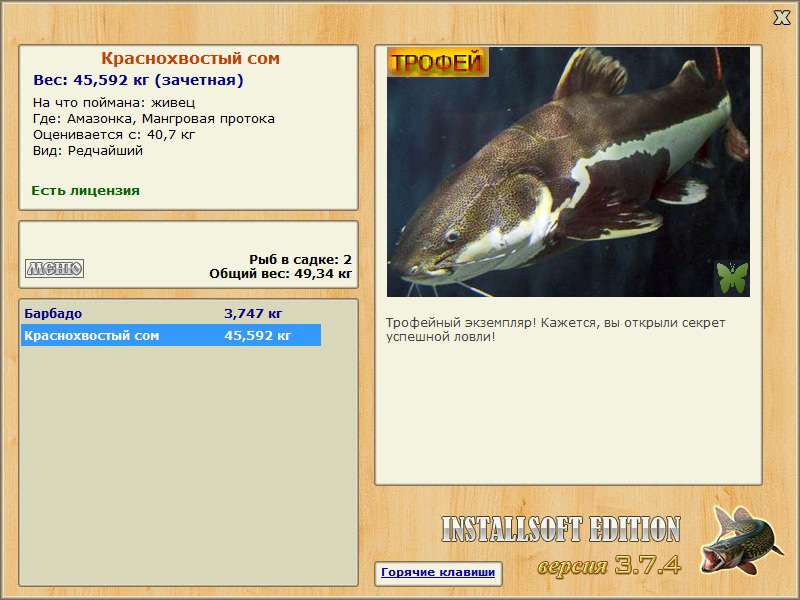Click the Рыб в садке: 2 counter
Viewport: 800px width, 600px height.
(301, 259)
